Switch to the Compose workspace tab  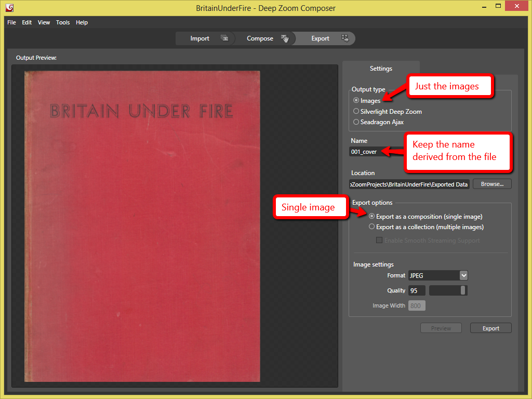click(x=265, y=38)
